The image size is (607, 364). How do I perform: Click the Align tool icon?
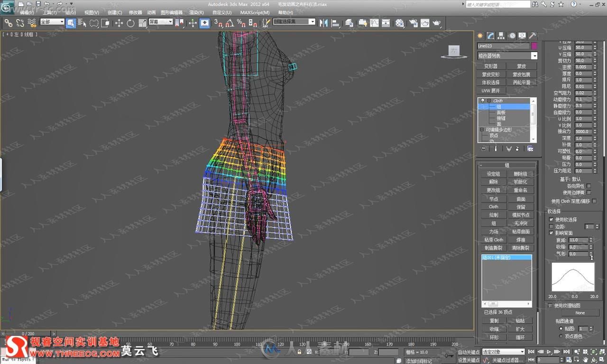click(335, 23)
